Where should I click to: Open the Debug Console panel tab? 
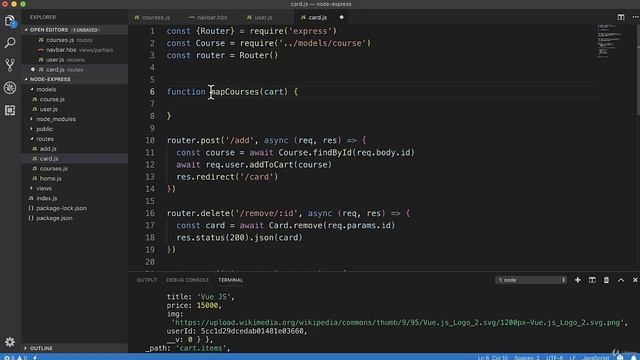pyautogui.click(x=187, y=280)
